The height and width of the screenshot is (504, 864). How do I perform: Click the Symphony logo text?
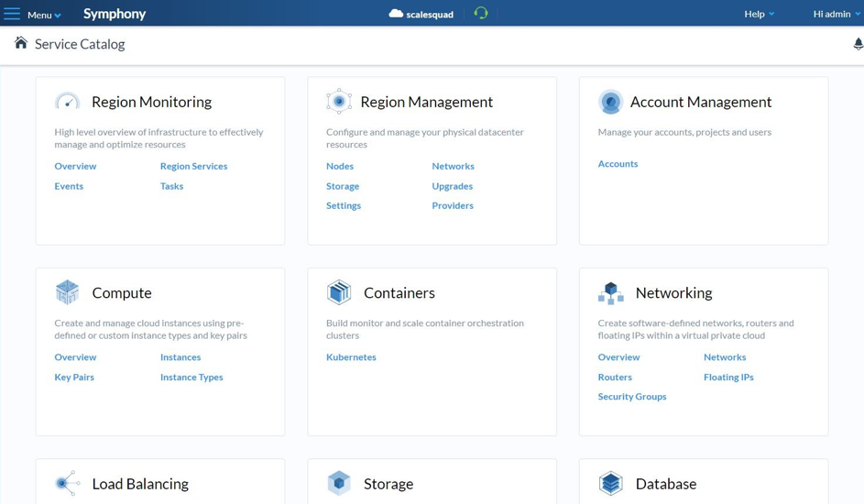click(115, 14)
